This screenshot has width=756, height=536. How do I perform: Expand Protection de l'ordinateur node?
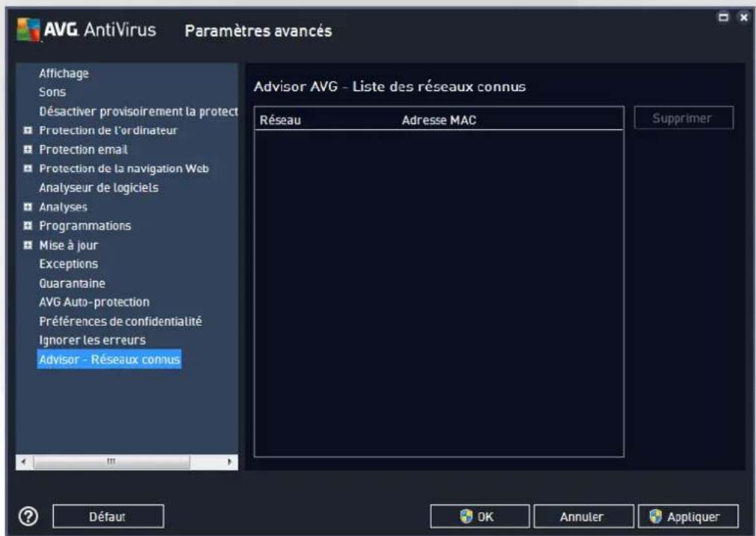(28, 130)
